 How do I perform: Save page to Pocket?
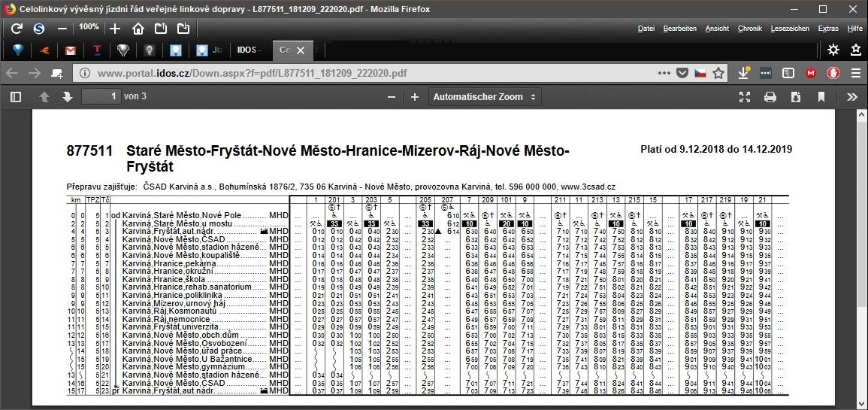click(683, 73)
